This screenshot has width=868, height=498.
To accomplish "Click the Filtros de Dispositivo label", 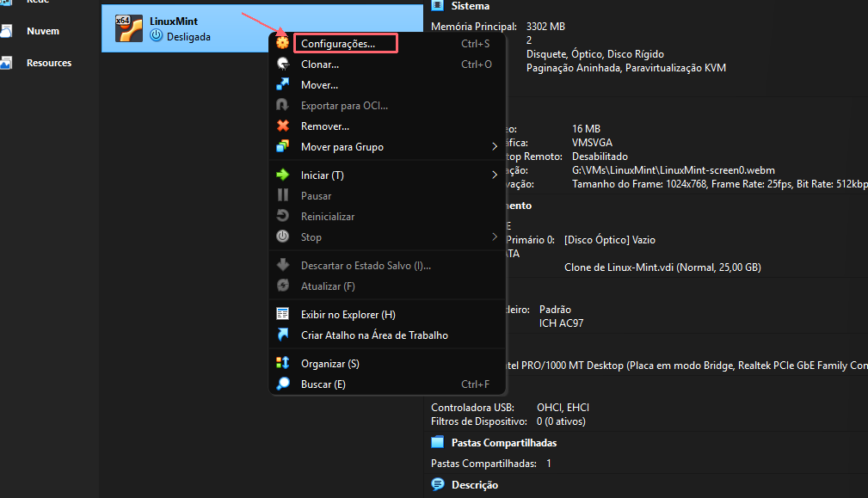I will 479,421.
